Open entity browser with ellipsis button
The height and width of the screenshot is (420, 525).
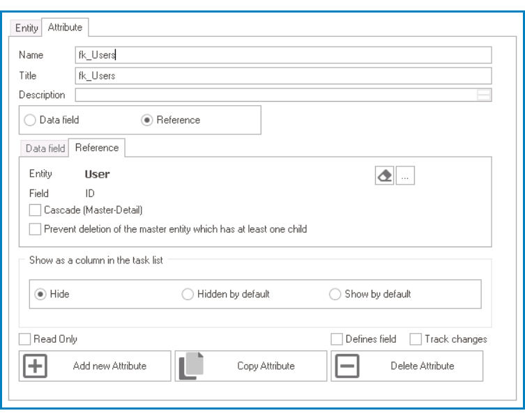[405, 176]
